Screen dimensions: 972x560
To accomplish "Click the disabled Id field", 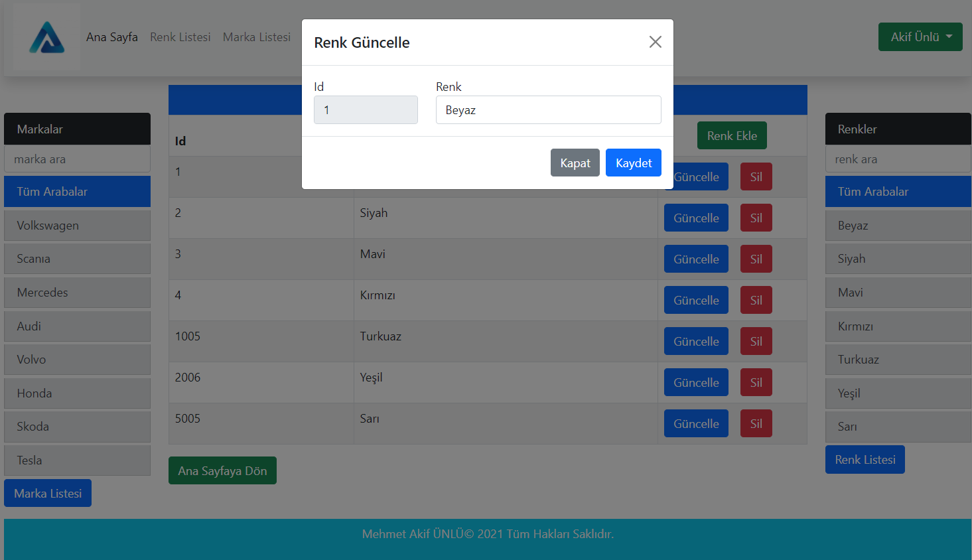I will (x=366, y=110).
